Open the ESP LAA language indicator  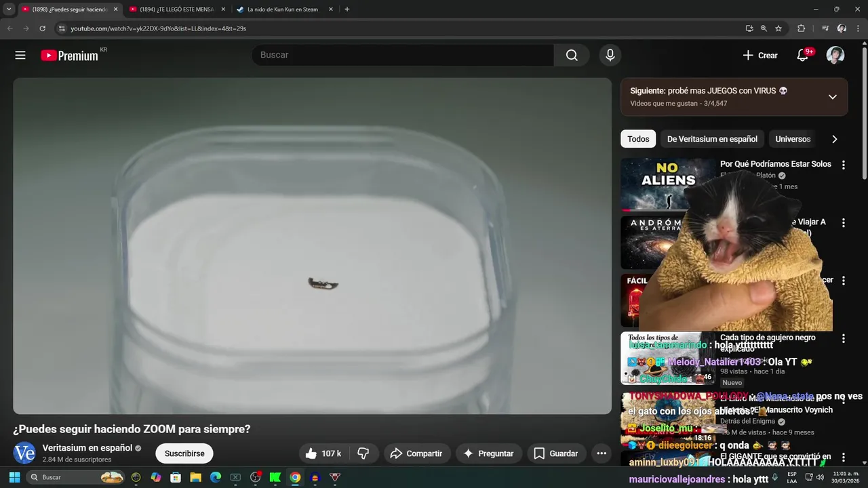click(792, 477)
